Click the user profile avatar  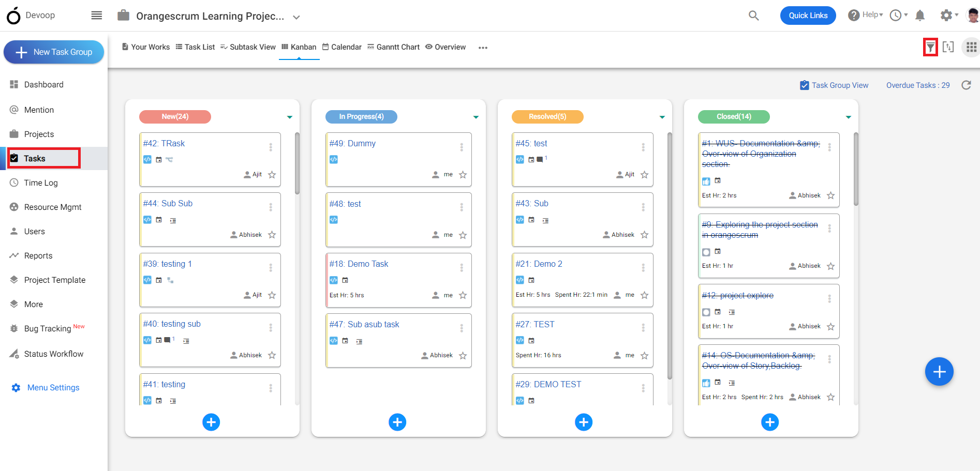[973, 16]
